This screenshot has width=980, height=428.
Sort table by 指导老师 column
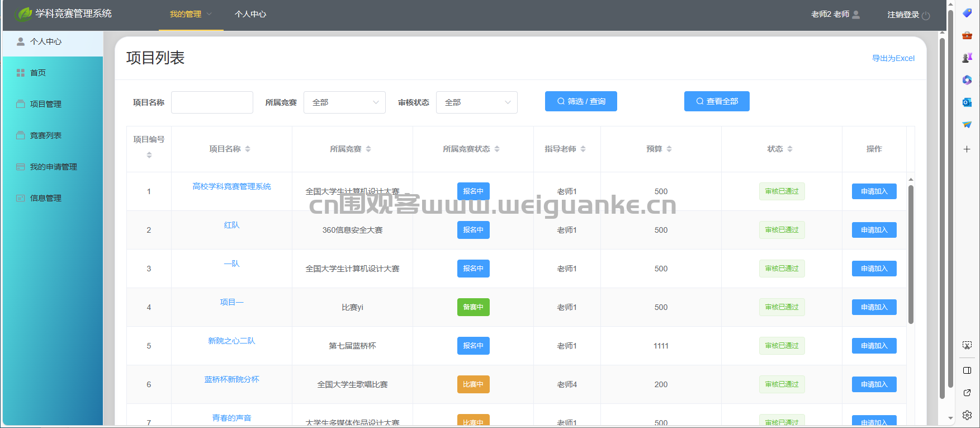[583, 149]
